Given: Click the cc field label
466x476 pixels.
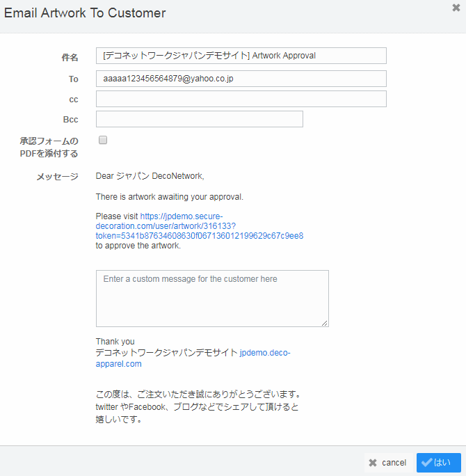Looking at the screenshot, I should click(x=74, y=100).
